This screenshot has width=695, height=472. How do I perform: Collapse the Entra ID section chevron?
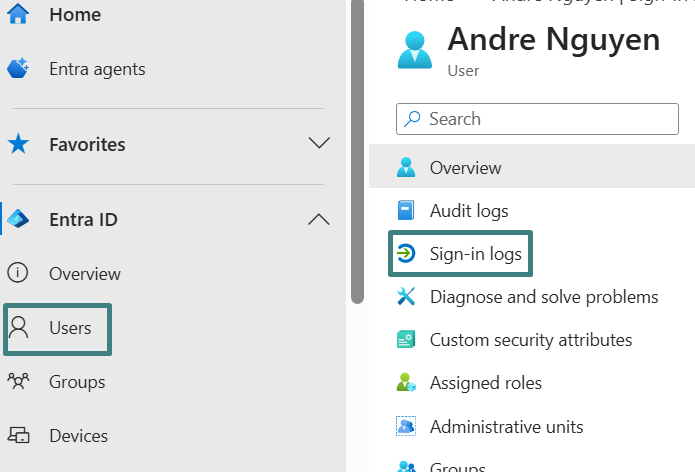(x=319, y=219)
